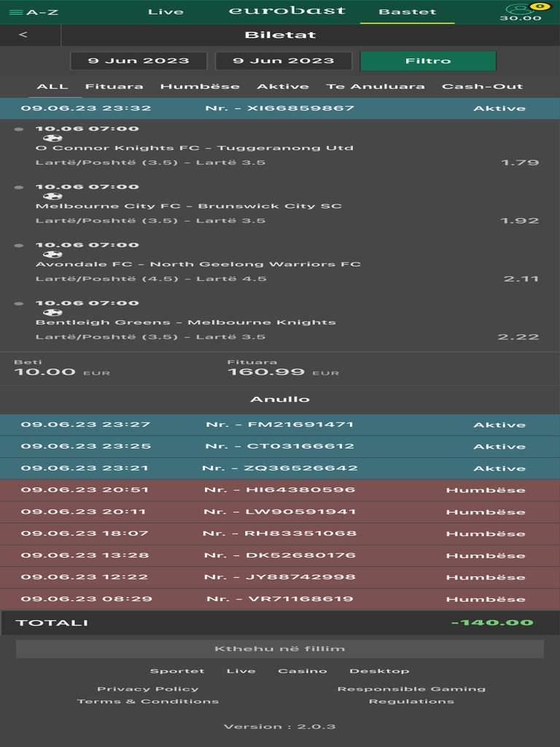Select the Cash-Out tab
Screen dimensions: 560x747
482,86
